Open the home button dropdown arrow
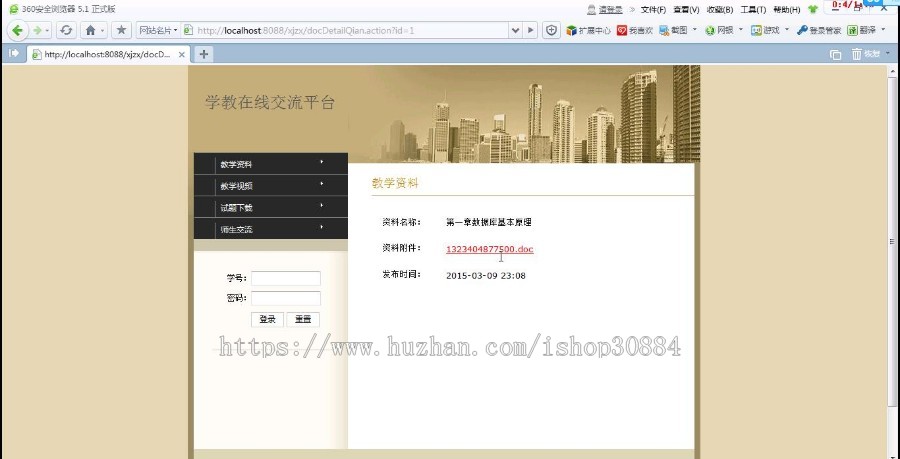 103,30
